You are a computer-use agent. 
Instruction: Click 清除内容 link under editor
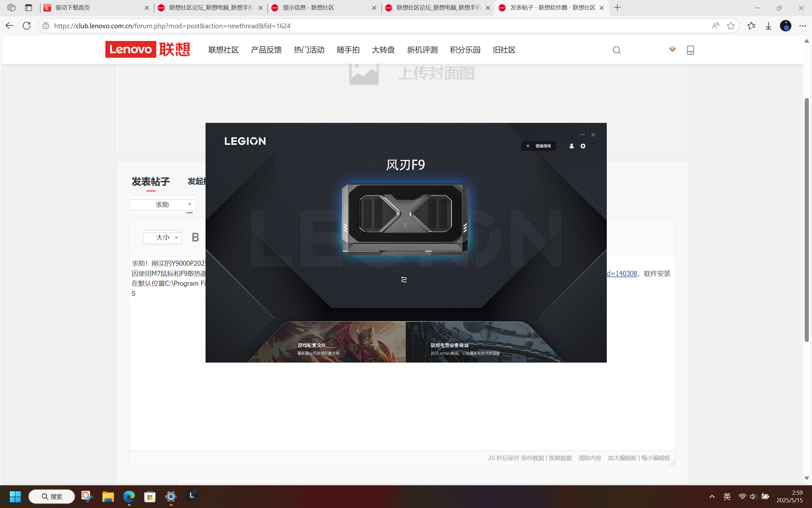coord(590,458)
